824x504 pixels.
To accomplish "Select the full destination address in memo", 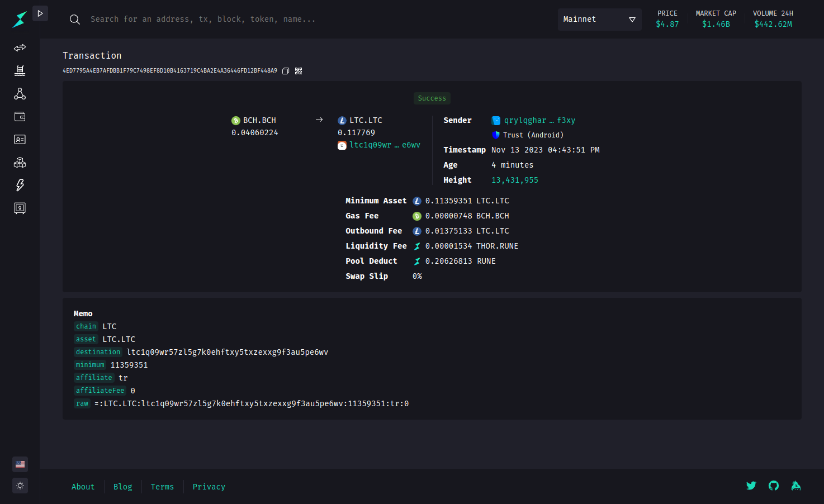I will pyautogui.click(x=228, y=352).
